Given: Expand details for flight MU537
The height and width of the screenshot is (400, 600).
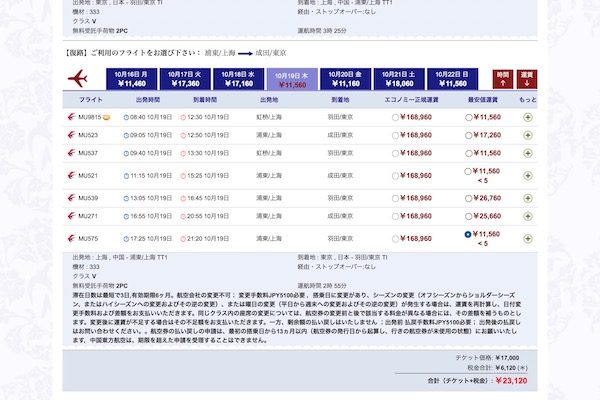Looking at the screenshot, I should [x=528, y=153].
